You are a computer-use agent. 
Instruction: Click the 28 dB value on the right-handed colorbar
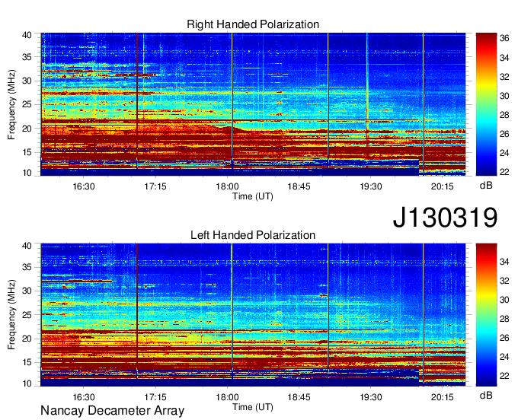[504, 115]
